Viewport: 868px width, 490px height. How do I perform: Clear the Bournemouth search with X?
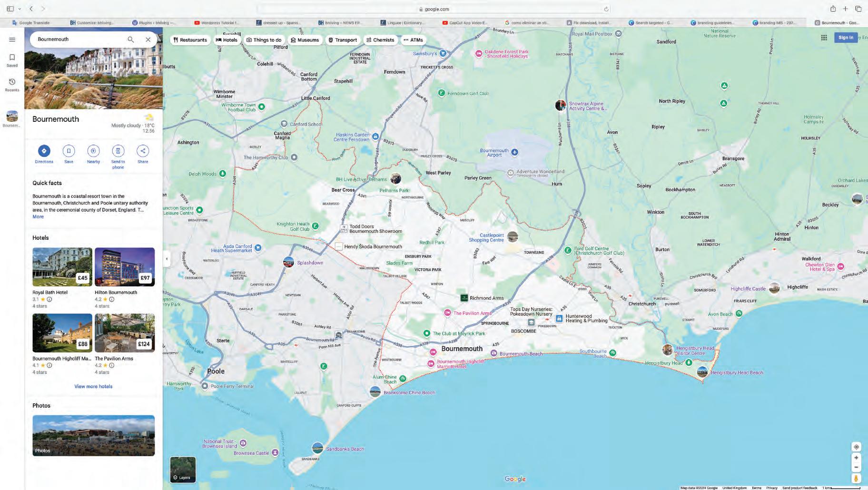(x=148, y=39)
